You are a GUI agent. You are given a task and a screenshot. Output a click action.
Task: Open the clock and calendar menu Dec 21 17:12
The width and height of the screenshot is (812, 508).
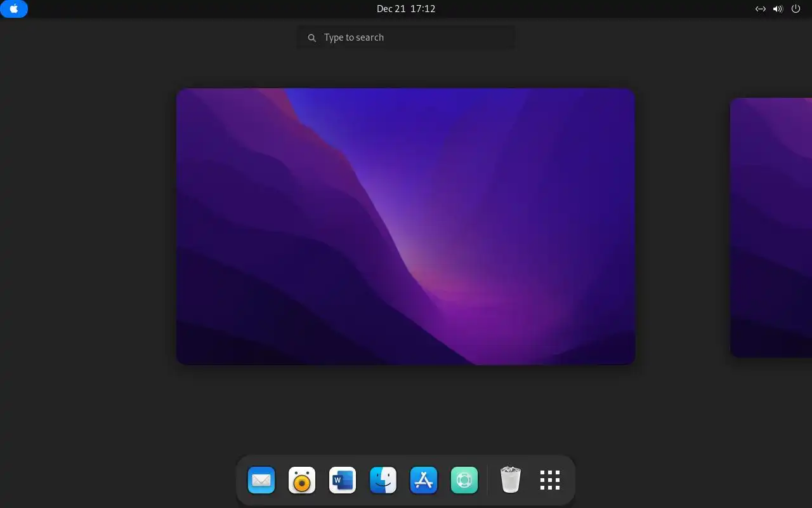pyautogui.click(x=406, y=9)
